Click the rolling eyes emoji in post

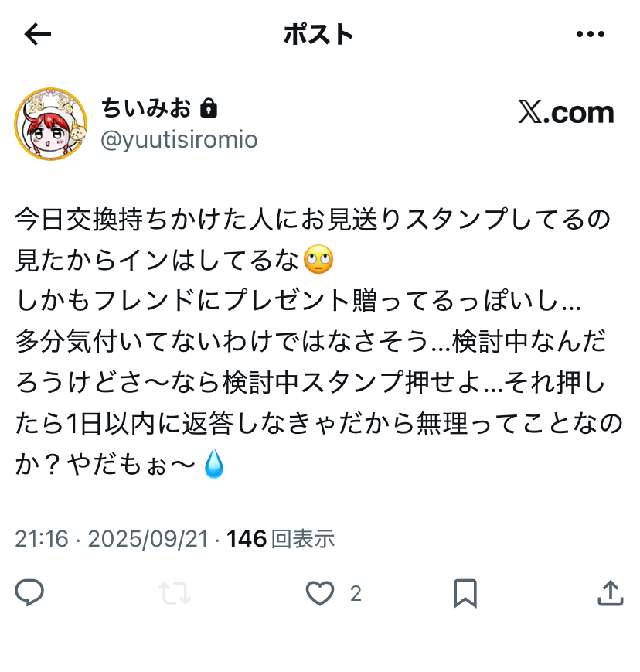tap(318, 260)
